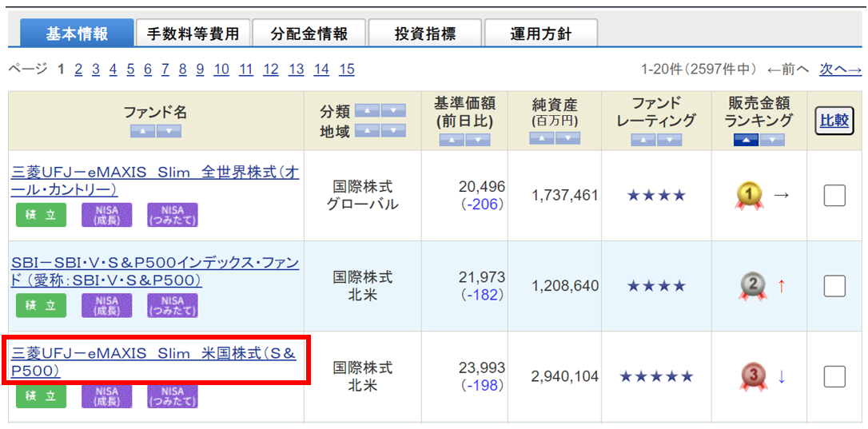
Task: Click five-star rating of 米国株式 fund
Action: point(656,377)
